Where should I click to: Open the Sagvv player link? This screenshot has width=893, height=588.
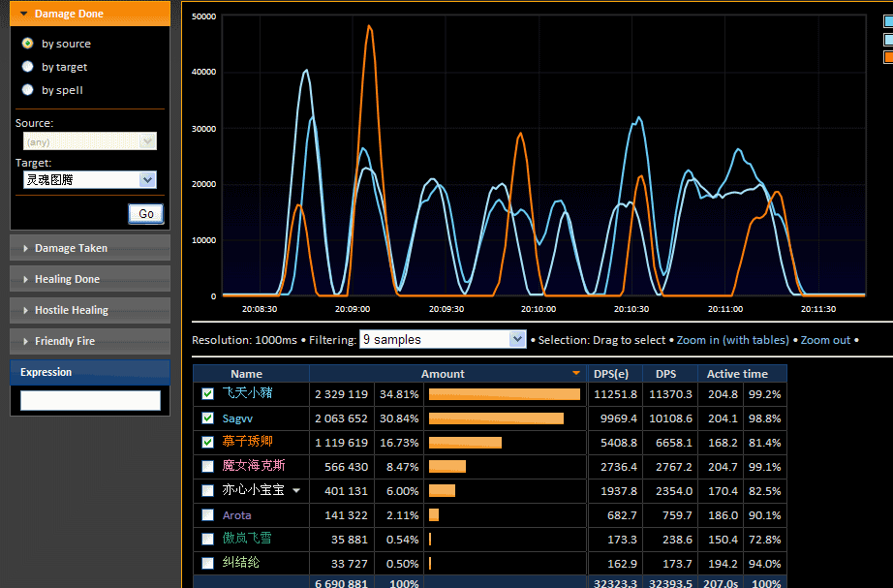pos(237,418)
